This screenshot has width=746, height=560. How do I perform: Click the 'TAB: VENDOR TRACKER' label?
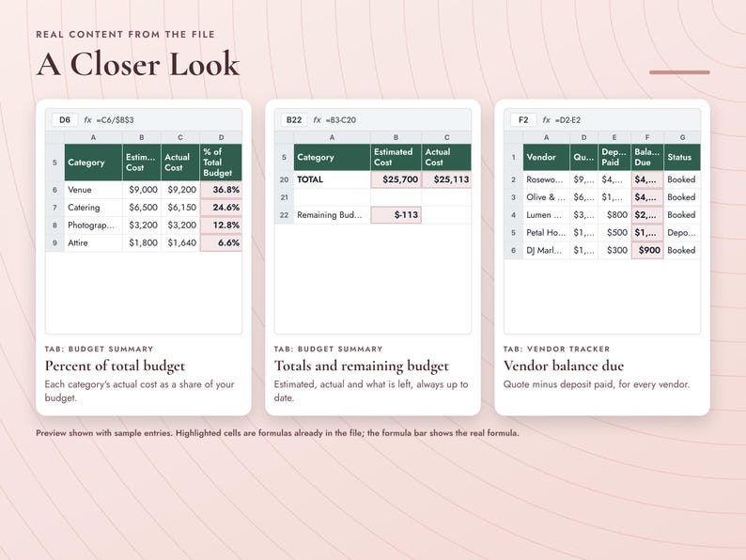pos(556,349)
